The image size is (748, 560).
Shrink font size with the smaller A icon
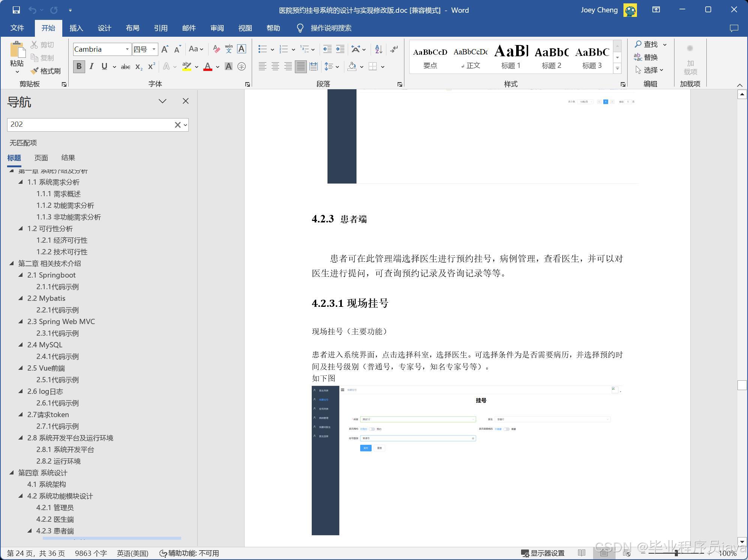click(177, 49)
